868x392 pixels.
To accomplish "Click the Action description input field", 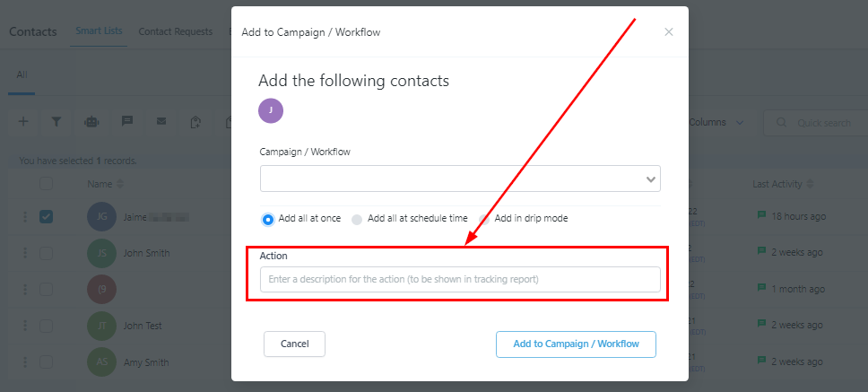I will [460, 279].
